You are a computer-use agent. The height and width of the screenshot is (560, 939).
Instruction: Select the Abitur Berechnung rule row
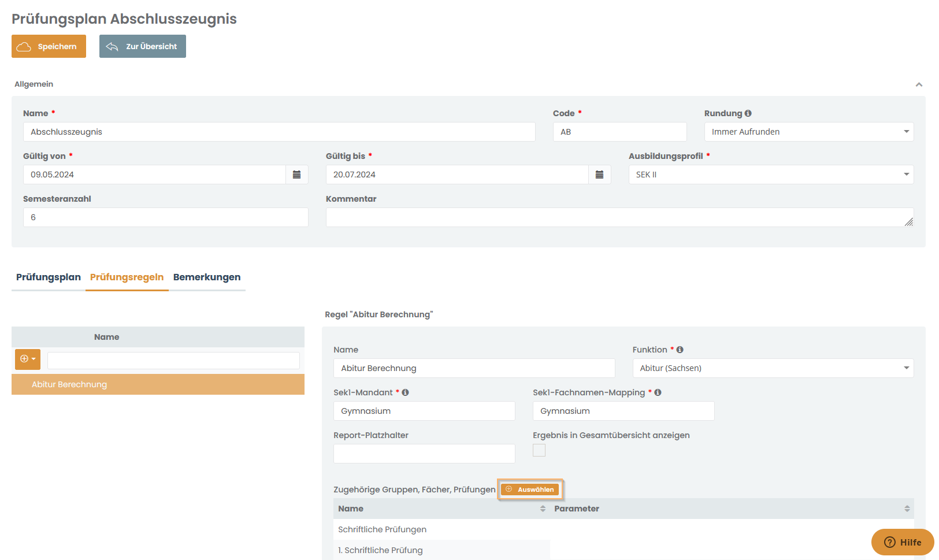158,384
